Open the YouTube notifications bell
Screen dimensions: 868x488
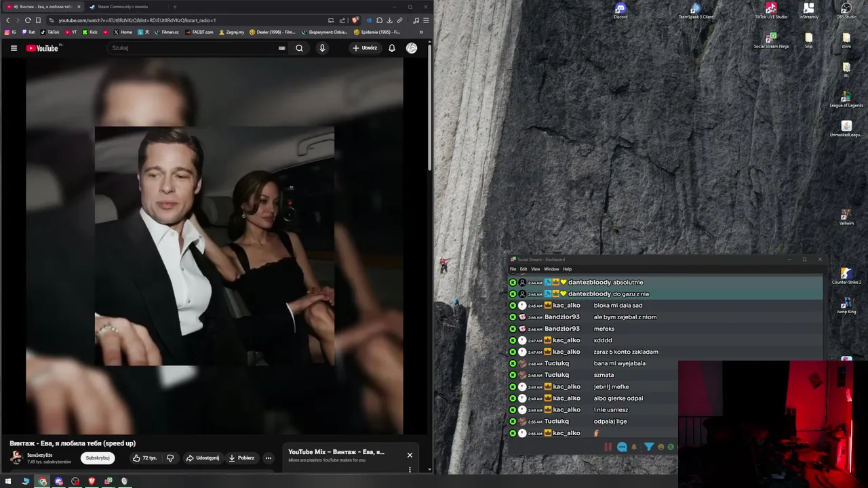[391, 48]
